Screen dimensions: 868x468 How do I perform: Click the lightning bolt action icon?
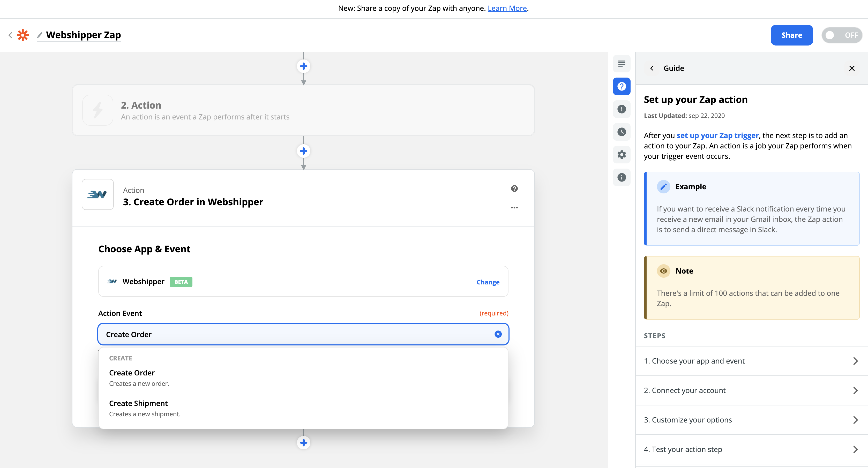[98, 110]
